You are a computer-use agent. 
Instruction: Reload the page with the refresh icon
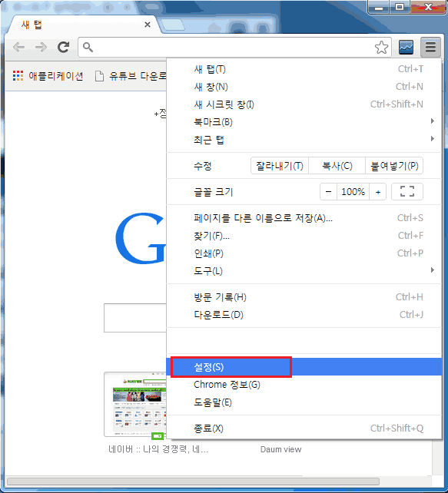pos(63,47)
